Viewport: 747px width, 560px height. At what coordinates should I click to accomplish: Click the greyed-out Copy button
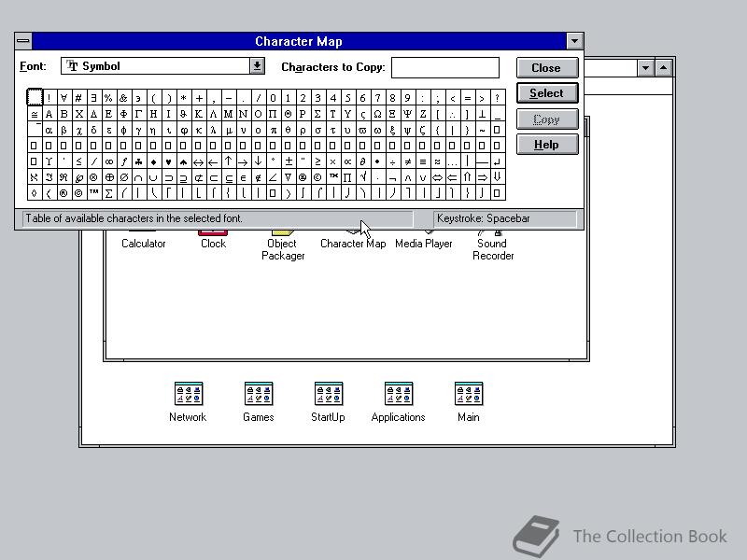pos(547,119)
